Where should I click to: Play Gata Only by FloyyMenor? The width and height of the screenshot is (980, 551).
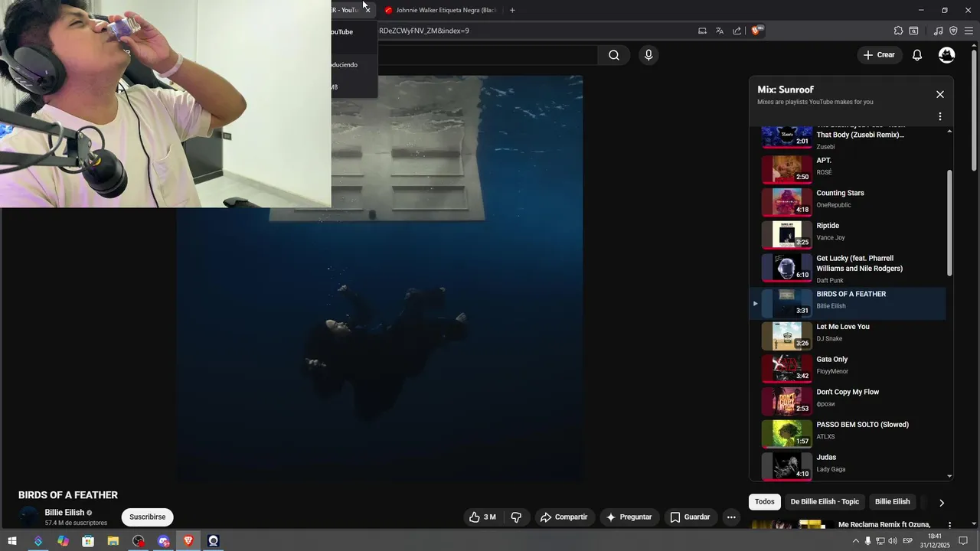[848, 369]
